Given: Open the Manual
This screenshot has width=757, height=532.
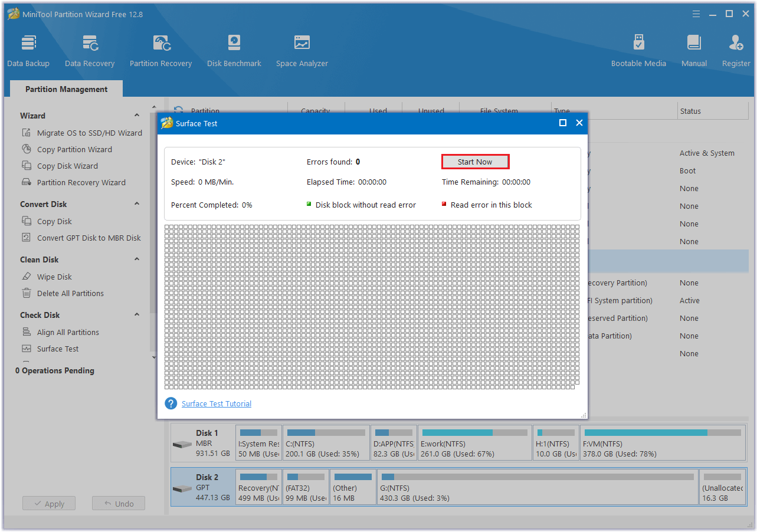Looking at the screenshot, I should click(694, 51).
